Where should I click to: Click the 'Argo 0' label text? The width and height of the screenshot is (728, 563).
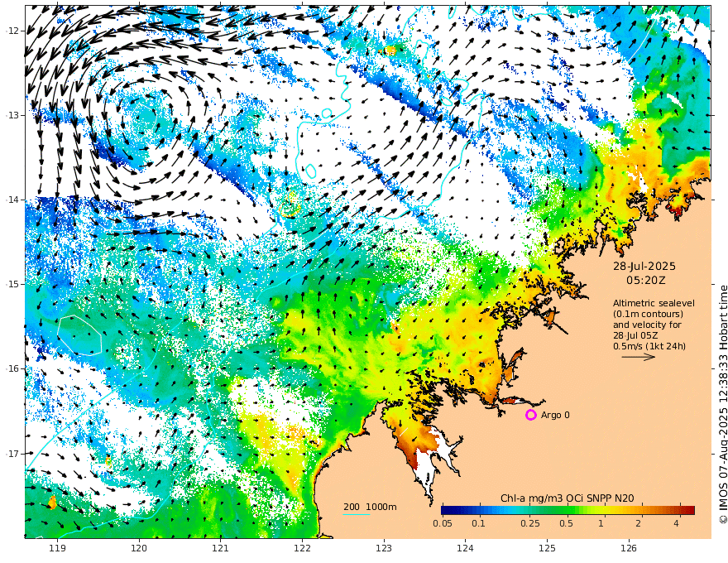[x=555, y=415]
